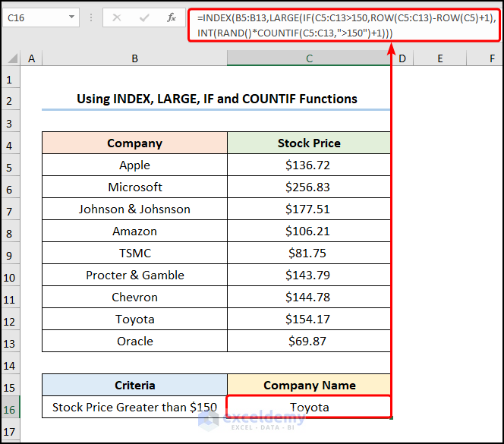Image resolution: width=504 pixels, height=444 pixels.
Task: Select the Company header cell
Action: tap(134, 143)
